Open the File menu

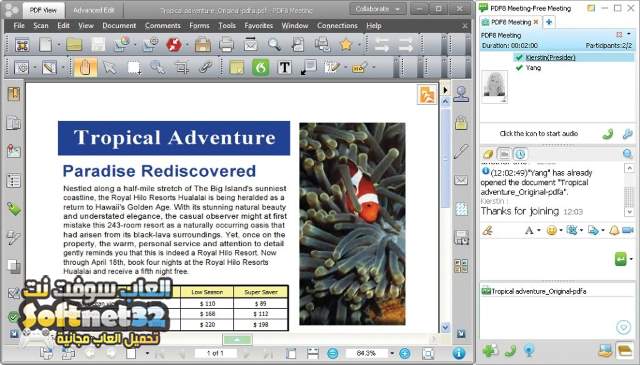19,26
